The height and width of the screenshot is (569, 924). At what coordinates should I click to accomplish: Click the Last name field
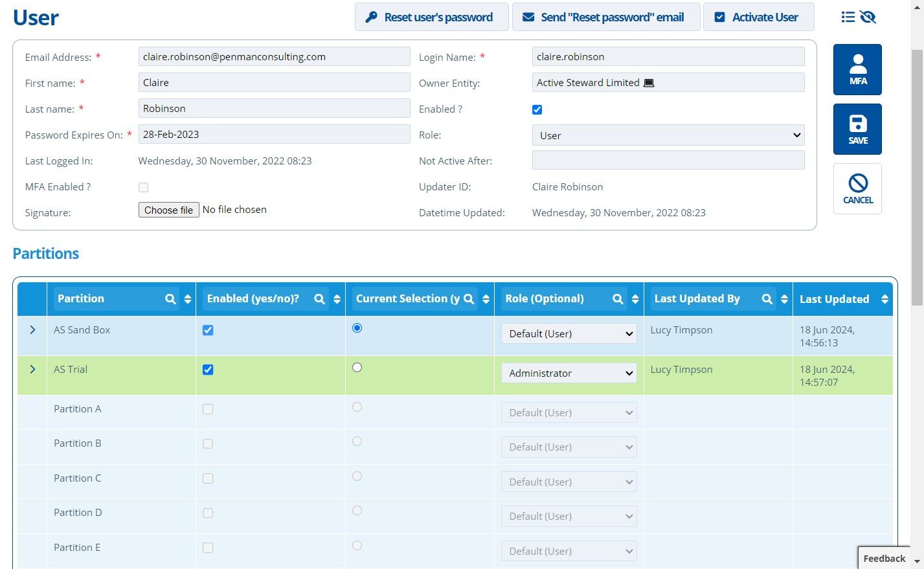click(275, 108)
